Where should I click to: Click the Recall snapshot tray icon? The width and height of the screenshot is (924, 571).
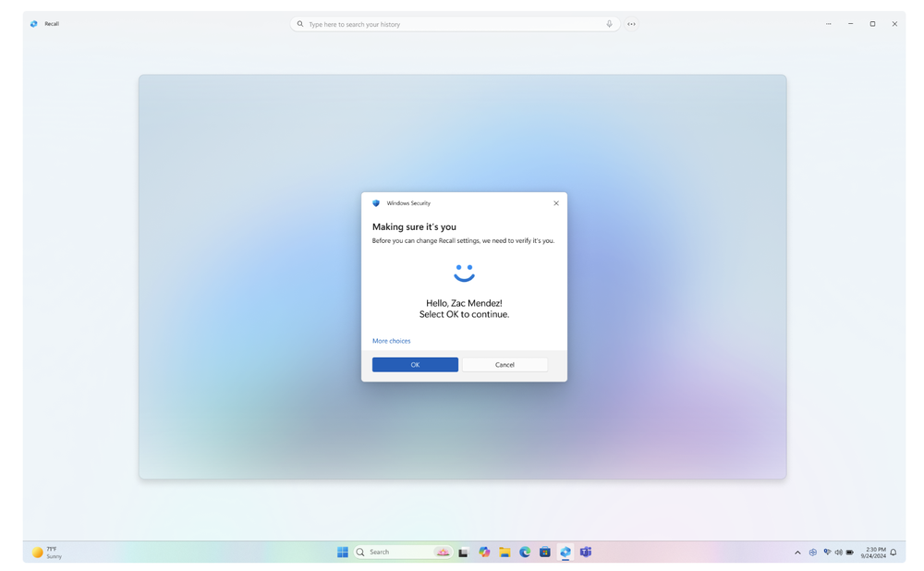813,553
